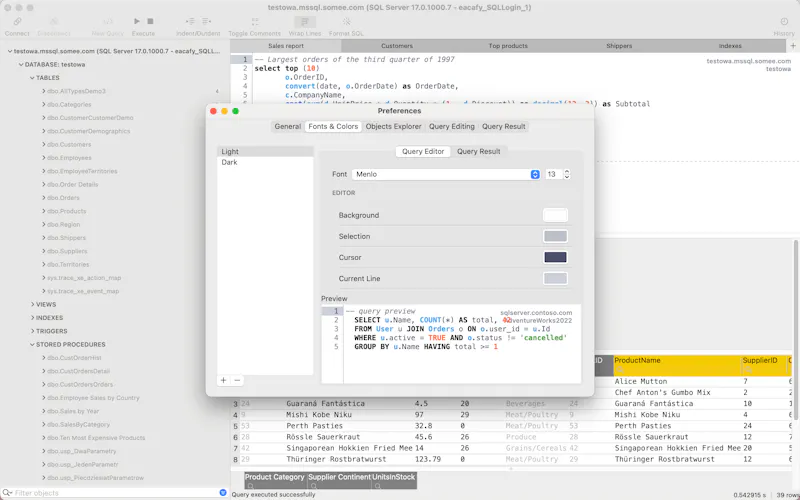Collapse the TABLES folder

pyautogui.click(x=32, y=78)
